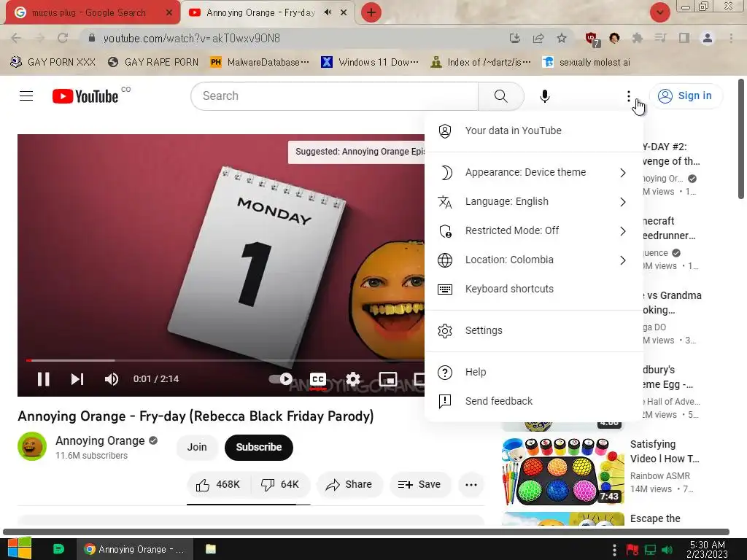This screenshot has width=747, height=560.
Task: Show taskbar clock 5:30 AM
Action: click(707, 549)
